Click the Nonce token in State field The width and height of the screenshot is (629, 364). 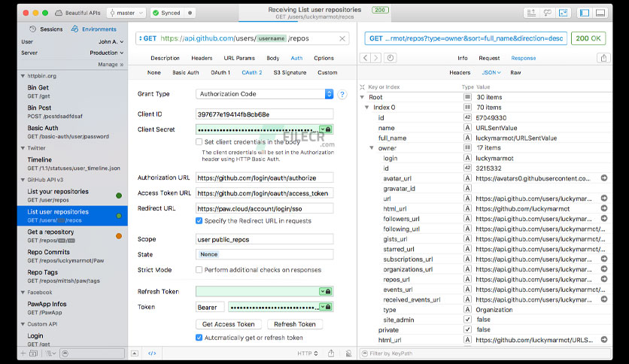(209, 254)
